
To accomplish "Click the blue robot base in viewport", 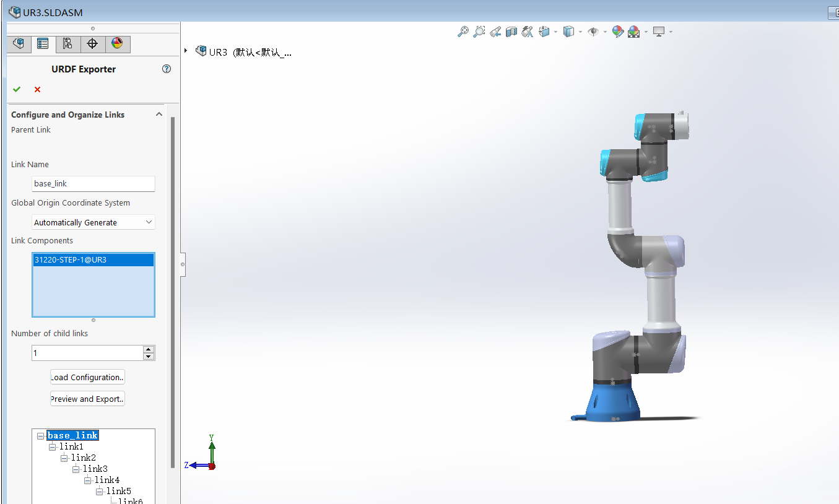I will (x=612, y=402).
